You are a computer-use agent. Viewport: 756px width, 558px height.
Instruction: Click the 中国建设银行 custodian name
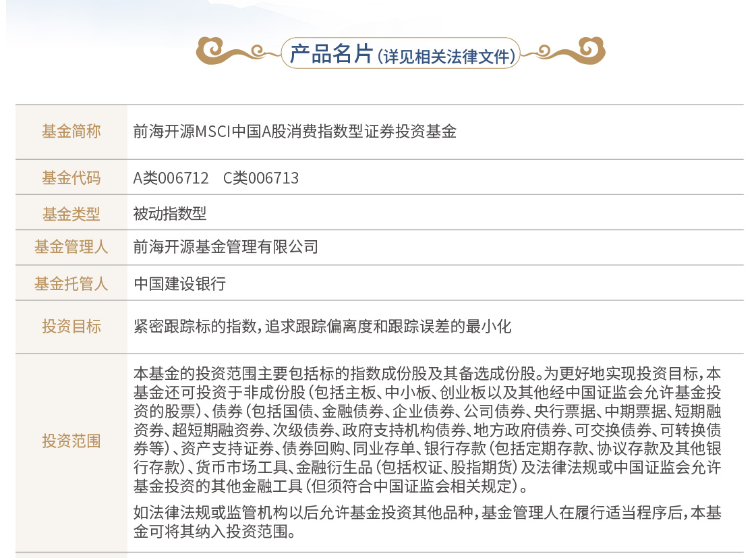pos(179,283)
